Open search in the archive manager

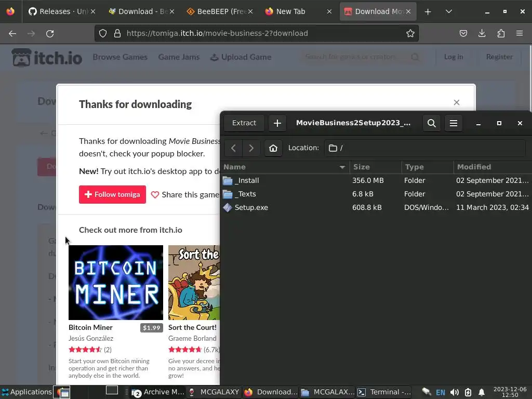point(431,123)
